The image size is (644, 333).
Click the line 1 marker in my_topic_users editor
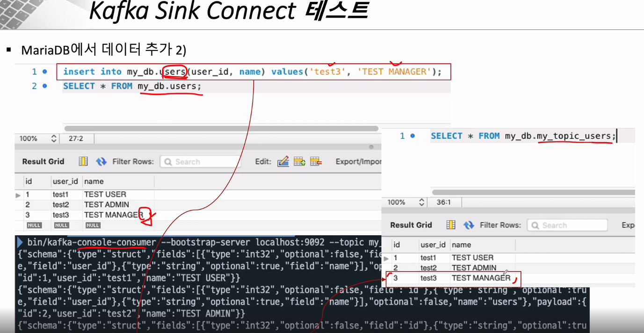[412, 136]
